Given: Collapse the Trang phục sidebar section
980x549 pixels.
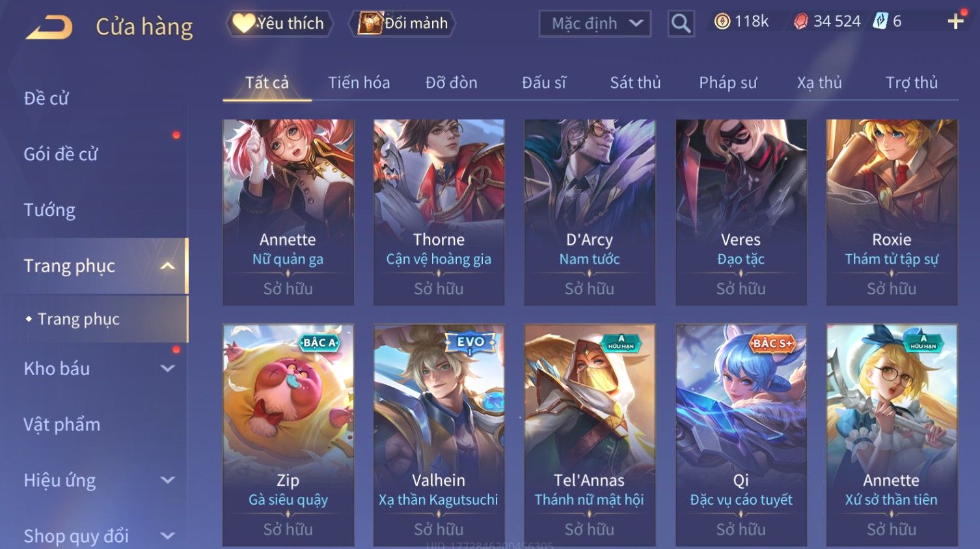Looking at the screenshot, I should 167,266.
